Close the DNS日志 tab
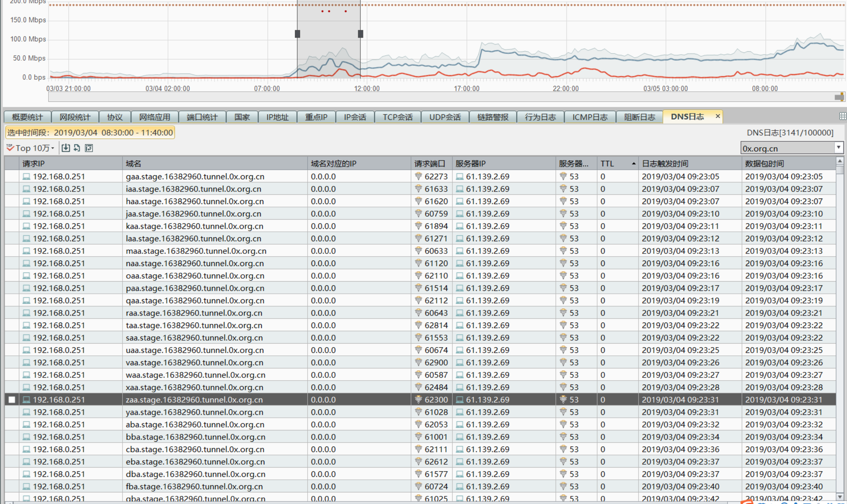 [x=717, y=116]
